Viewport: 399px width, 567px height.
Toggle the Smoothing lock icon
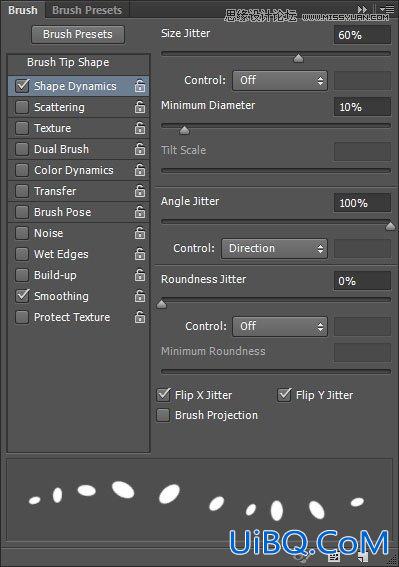140,296
